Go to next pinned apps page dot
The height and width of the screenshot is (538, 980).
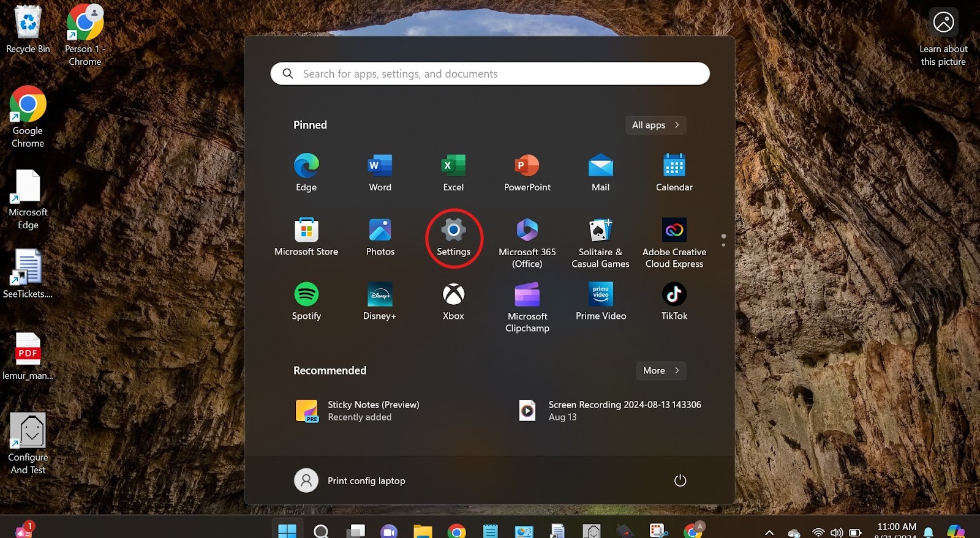pos(723,245)
